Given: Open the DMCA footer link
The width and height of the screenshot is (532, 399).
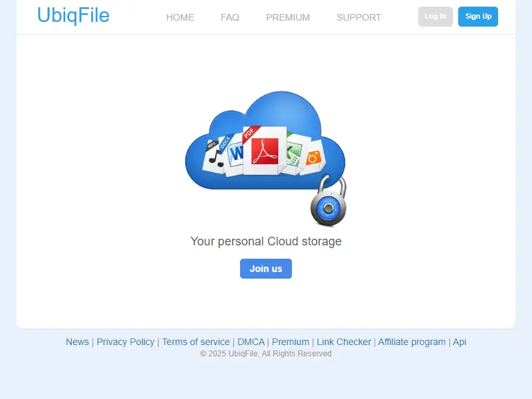Looking at the screenshot, I should pos(251,342).
